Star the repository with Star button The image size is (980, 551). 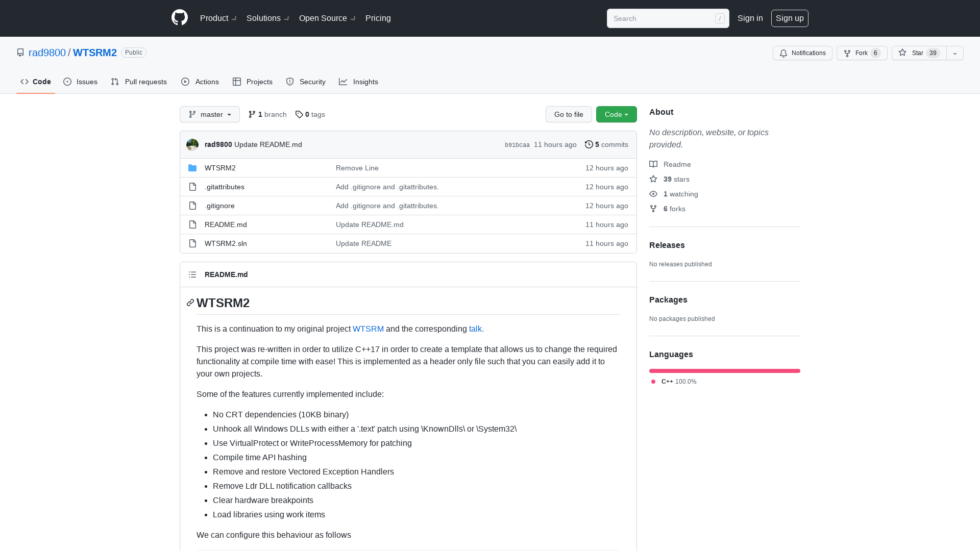click(919, 53)
